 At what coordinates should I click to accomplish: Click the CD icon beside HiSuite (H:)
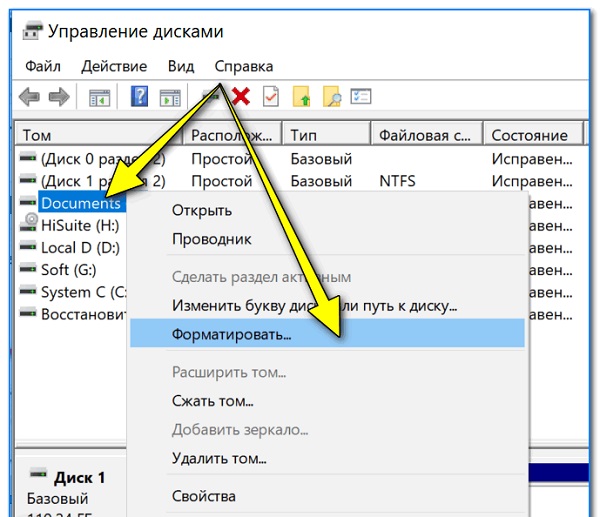(28, 223)
